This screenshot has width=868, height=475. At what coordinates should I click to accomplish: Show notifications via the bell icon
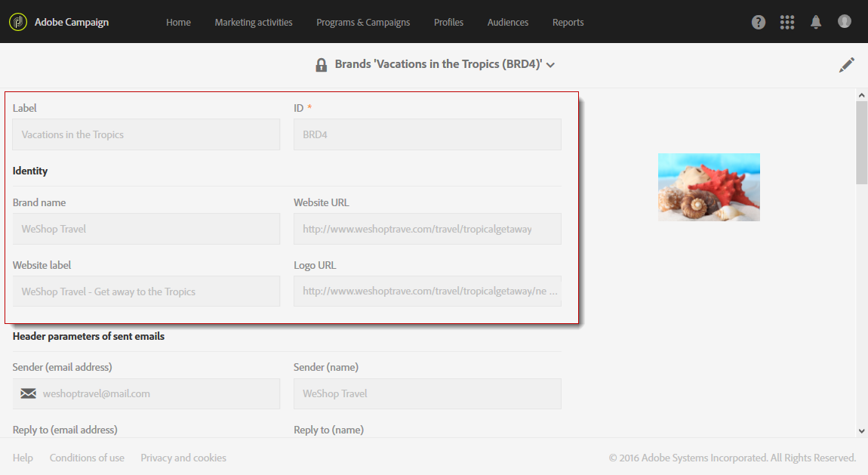click(x=816, y=22)
